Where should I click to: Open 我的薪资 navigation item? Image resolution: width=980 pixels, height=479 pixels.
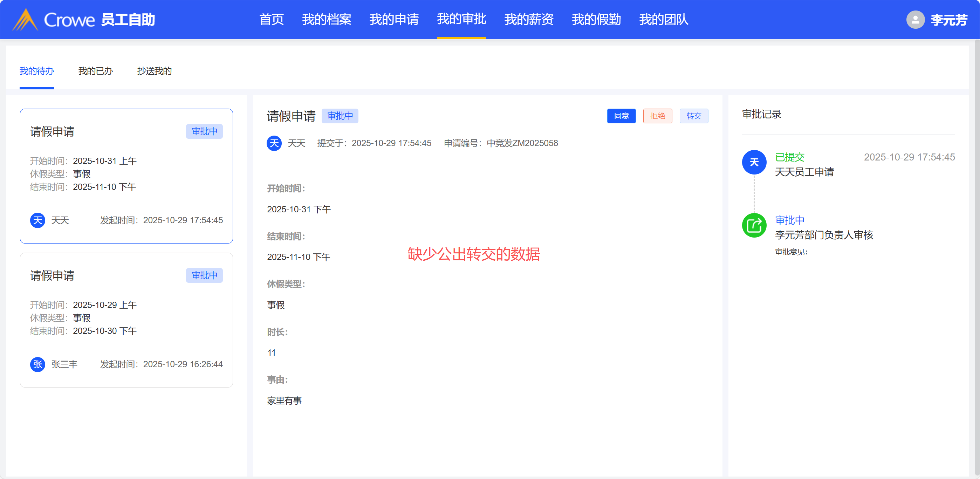[529, 20]
